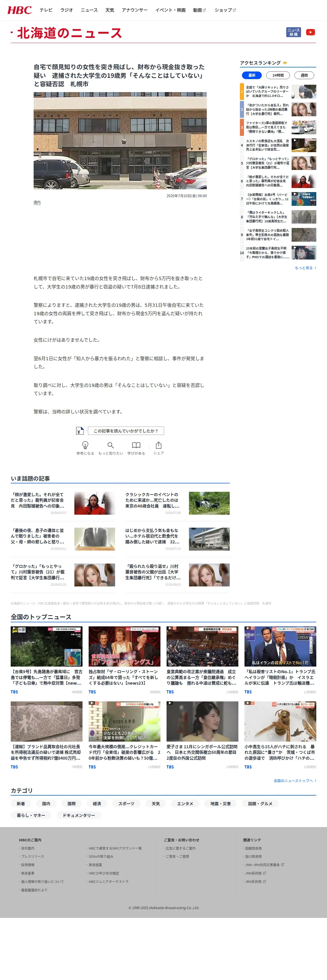
Task: Open the 検察庁 stone sign thumbnail
Action: [x=46, y=721]
